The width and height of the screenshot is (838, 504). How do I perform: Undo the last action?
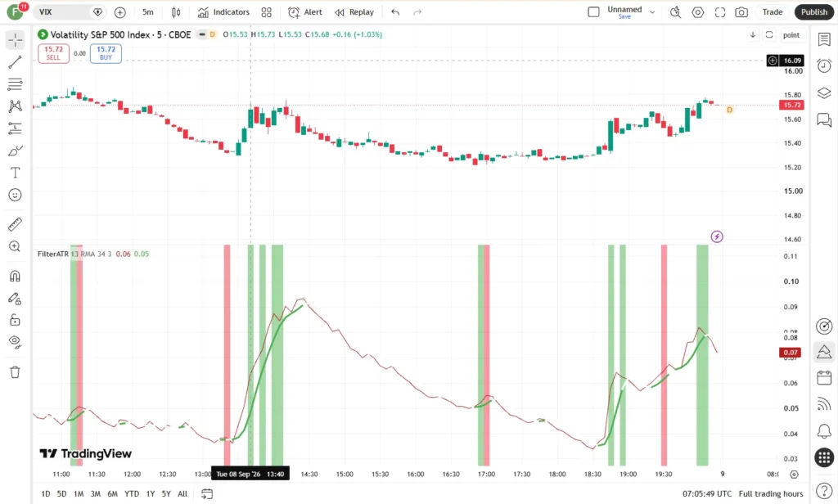click(395, 11)
